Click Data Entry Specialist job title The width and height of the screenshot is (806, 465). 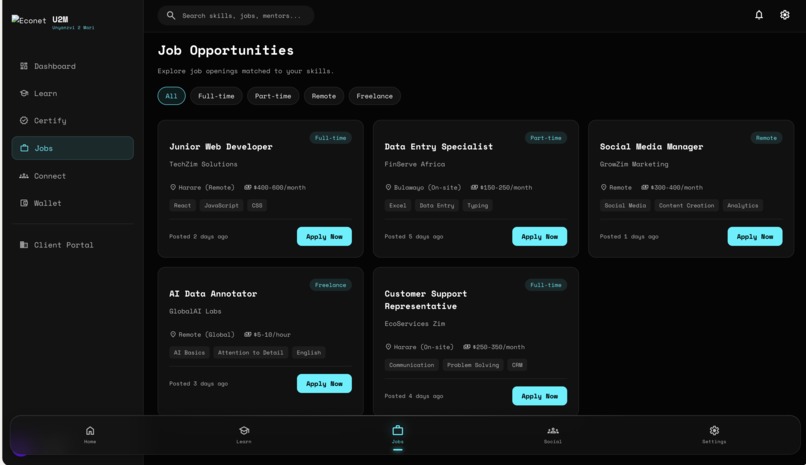(x=438, y=146)
